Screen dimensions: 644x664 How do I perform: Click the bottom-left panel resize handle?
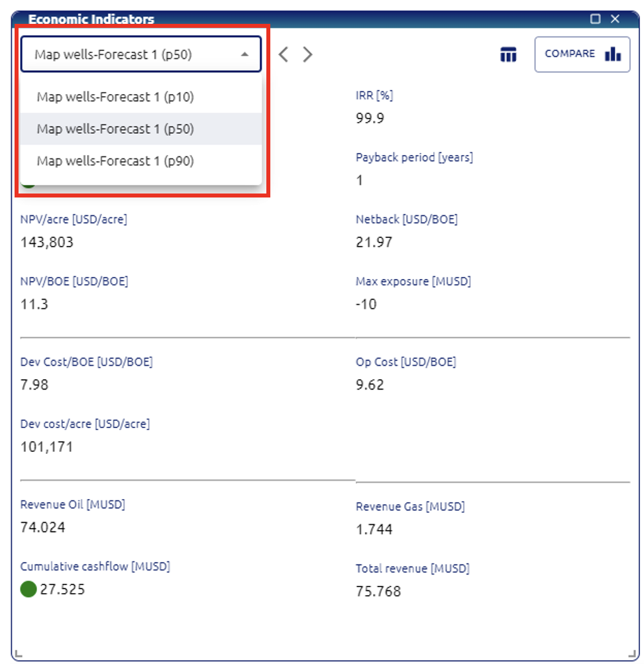pos(19,653)
